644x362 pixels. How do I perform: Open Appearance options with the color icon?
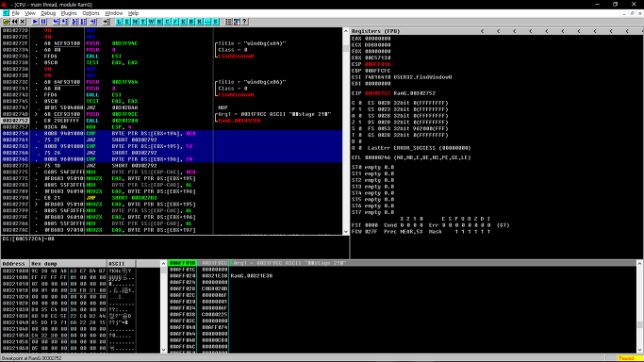tap(237, 22)
